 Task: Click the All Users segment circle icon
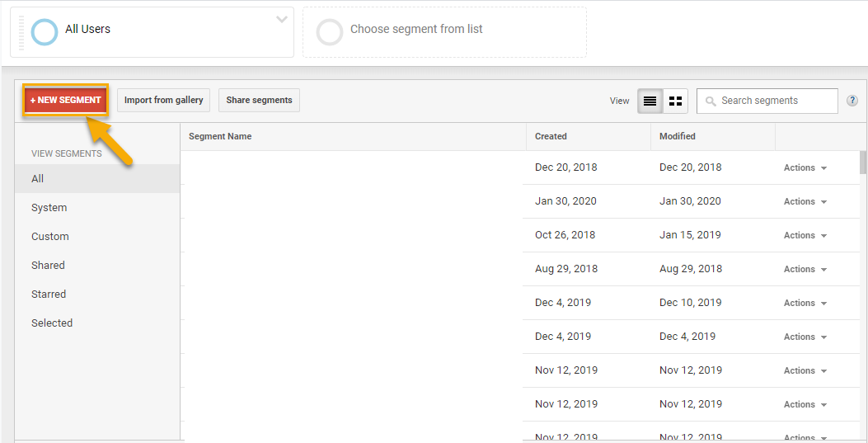click(45, 32)
